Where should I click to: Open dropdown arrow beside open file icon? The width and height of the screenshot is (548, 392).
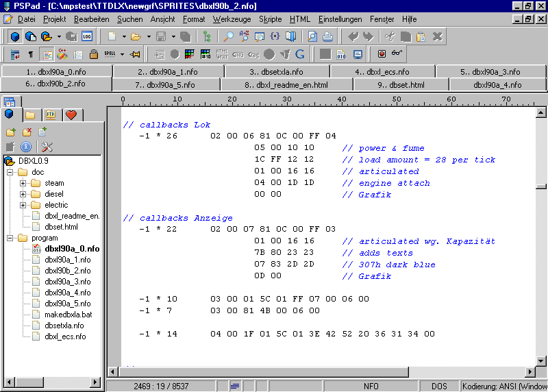click(x=149, y=36)
